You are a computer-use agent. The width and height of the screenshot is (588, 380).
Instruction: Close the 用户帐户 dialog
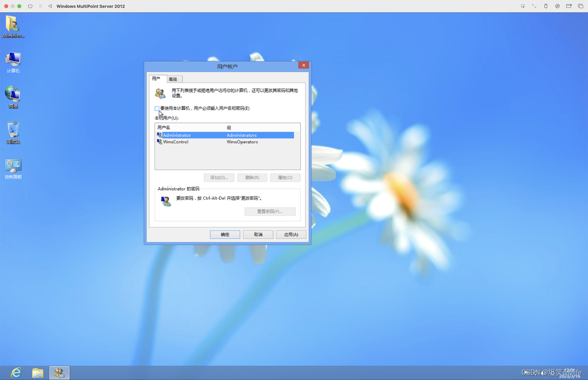[303, 65]
